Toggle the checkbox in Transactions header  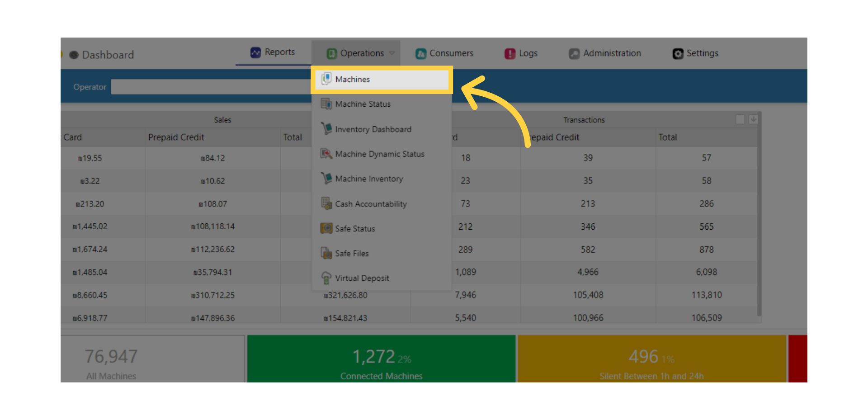click(x=740, y=119)
